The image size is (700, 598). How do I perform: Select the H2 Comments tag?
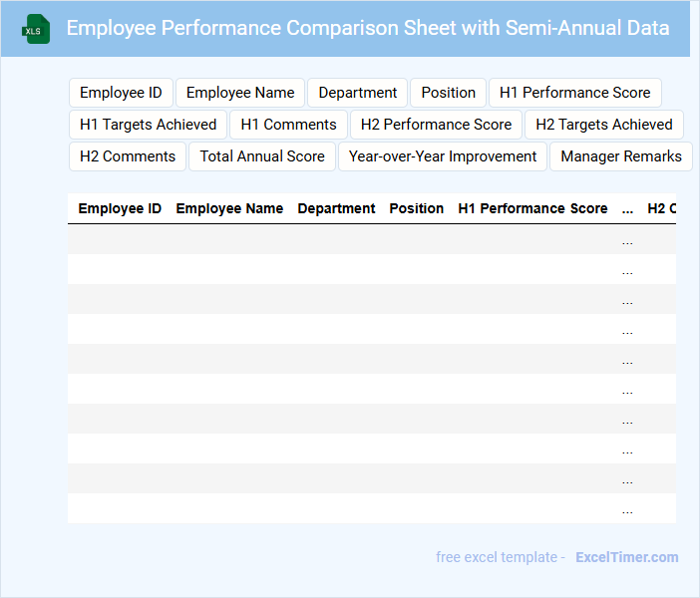tap(128, 156)
